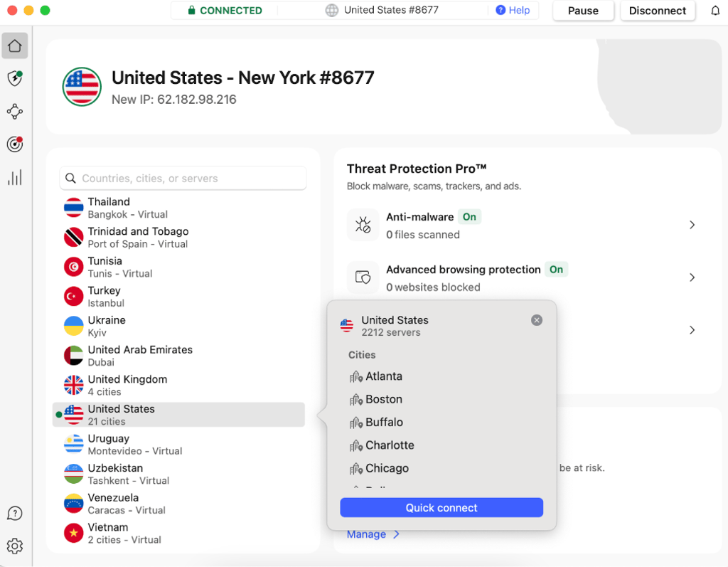Open the Help link
Image resolution: width=728 pixels, height=567 pixels.
513,10
